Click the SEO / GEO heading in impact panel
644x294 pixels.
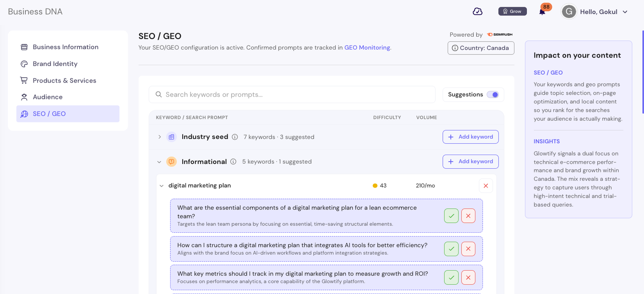[548, 72]
